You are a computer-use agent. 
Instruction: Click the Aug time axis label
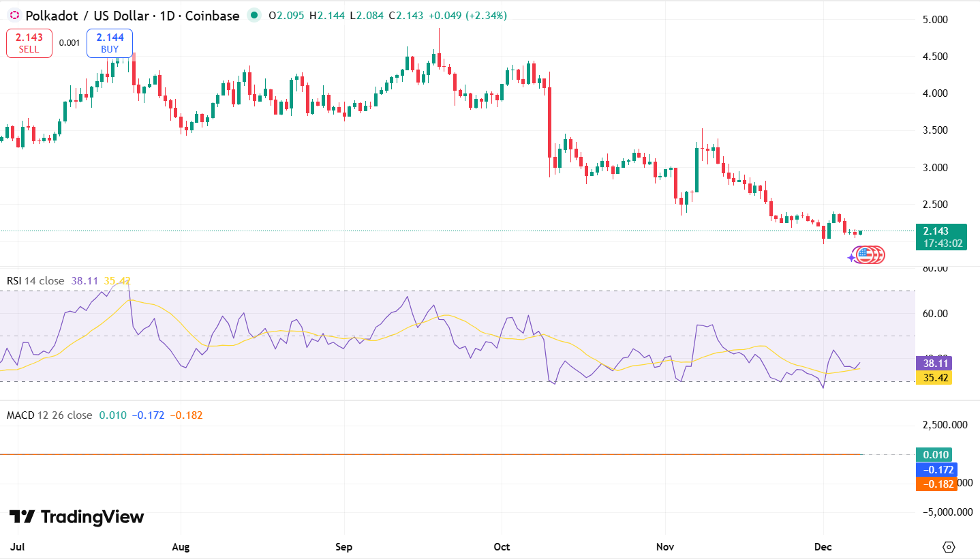(181, 546)
